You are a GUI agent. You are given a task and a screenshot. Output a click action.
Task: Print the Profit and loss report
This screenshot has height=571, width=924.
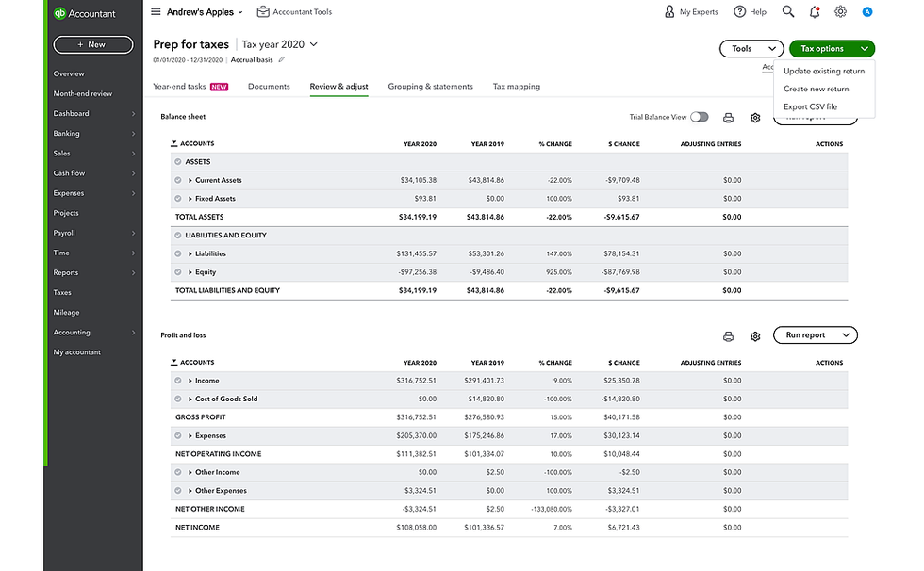(x=728, y=336)
